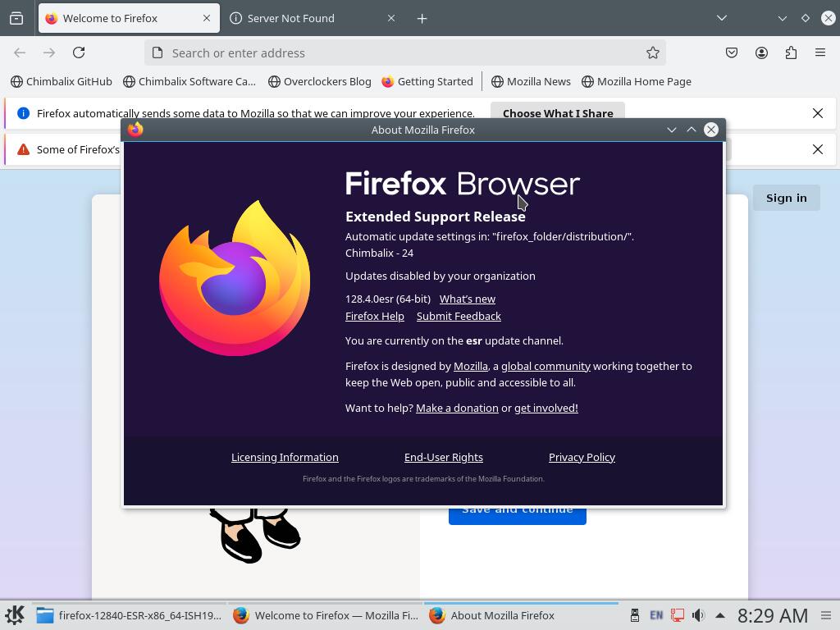Open the volume speaker tray icon
Image resolution: width=840 pixels, height=630 pixels.
tap(698, 615)
